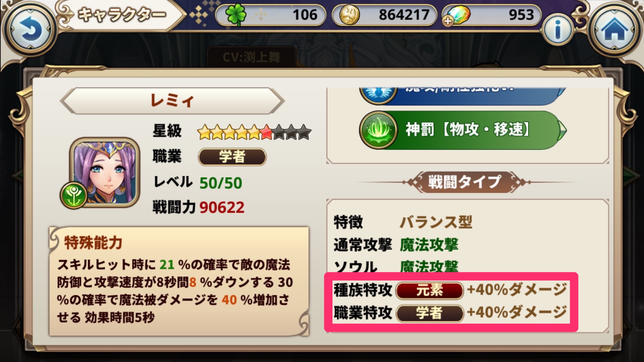This screenshot has height=362, width=644.
Task: Tap the 学者 job badge next to 職業
Action: pyautogui.click(x=232, y=157)
